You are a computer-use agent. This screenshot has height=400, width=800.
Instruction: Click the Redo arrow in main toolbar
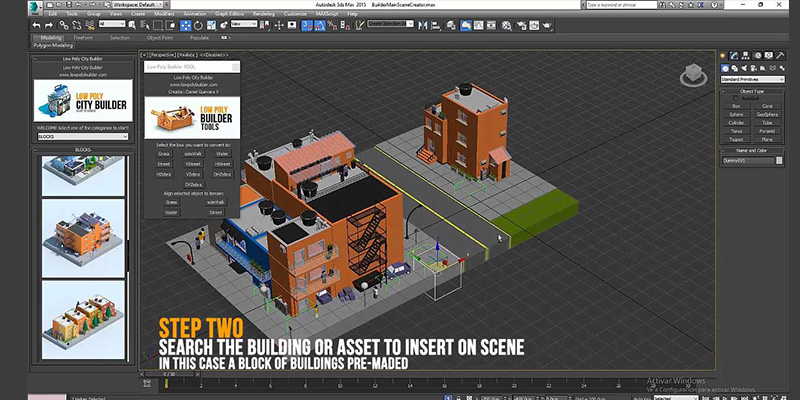[49, 25]
